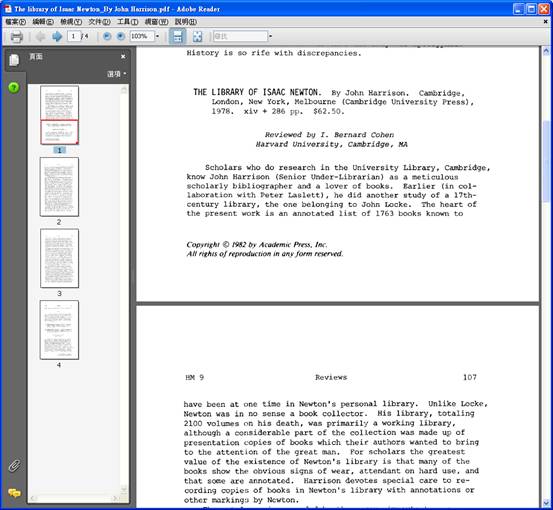Open 工具(T) tools menu

(x=127, y=22)
